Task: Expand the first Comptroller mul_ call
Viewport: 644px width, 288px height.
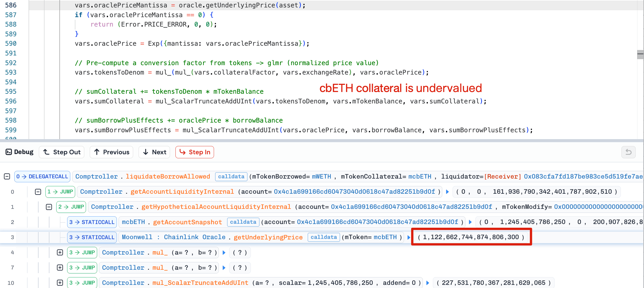Action: pyautogui.click(x=60, y=253)
